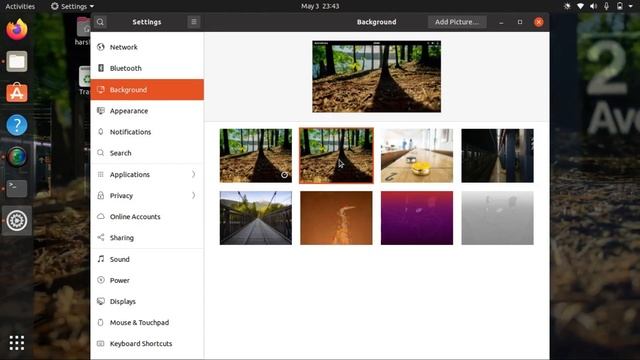Open the Displays settings panel
The image size is (640, 360).
coord(147,301)
